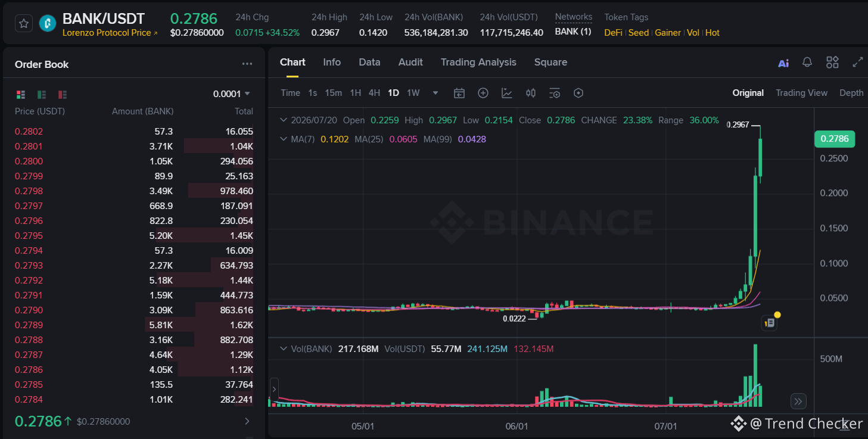
Task: Switch to the Chart tab
Action: [293, 62]
